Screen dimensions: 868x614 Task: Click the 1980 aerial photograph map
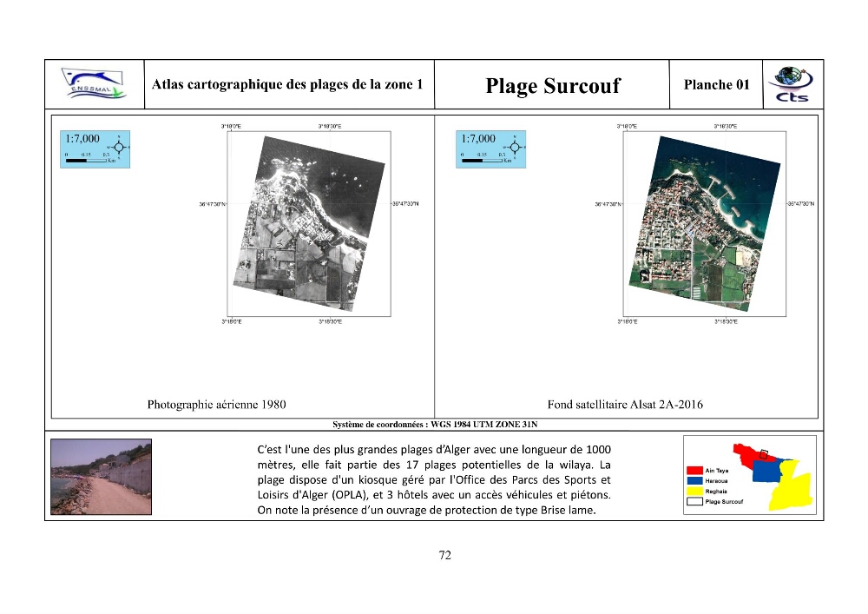[309, 223]
